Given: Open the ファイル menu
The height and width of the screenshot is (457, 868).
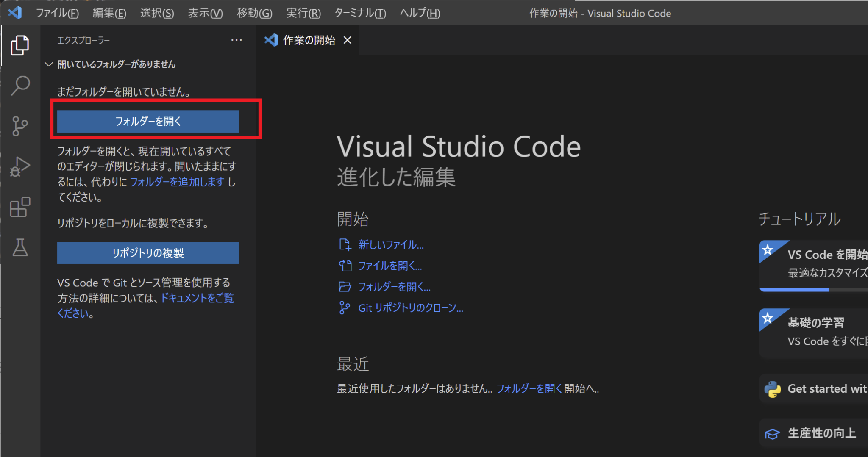Looking at the screenshot, I should pyautogui.click(x=58, y=13).
